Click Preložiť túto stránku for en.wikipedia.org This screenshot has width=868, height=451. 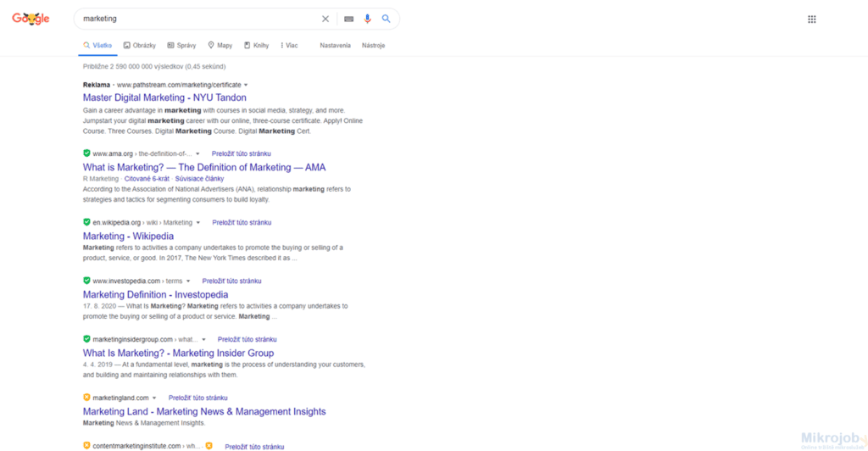[242, 222]
